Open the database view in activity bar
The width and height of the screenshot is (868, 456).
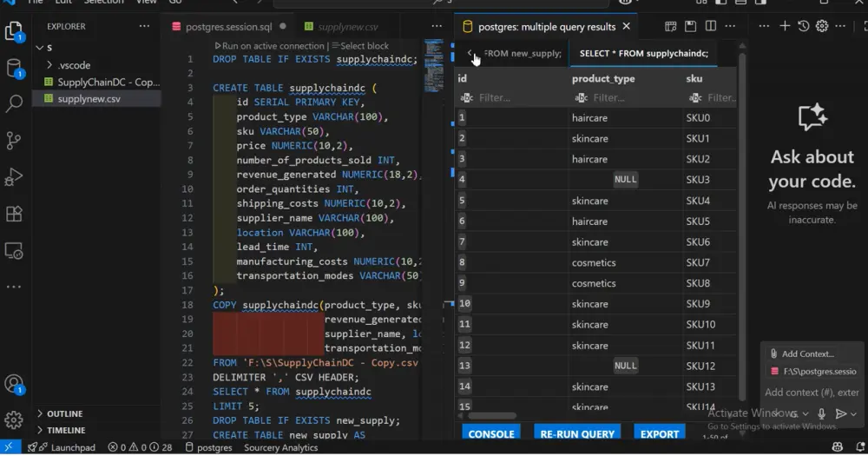(x=14, y=69)
